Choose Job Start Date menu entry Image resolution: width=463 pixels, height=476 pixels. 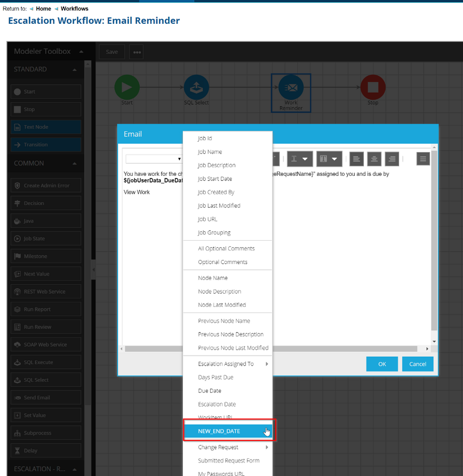click(x=215, y=179)
